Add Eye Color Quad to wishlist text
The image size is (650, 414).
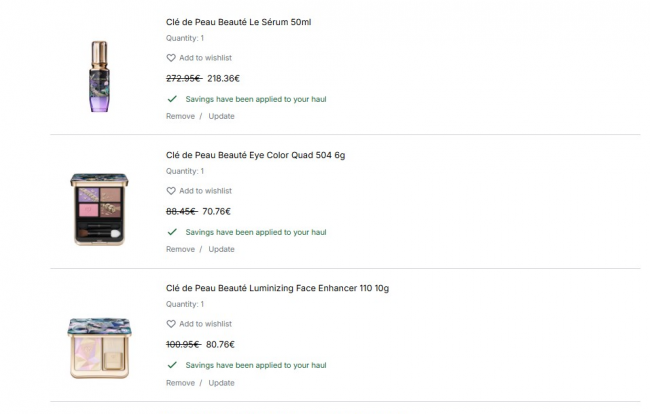pos(205,191)
